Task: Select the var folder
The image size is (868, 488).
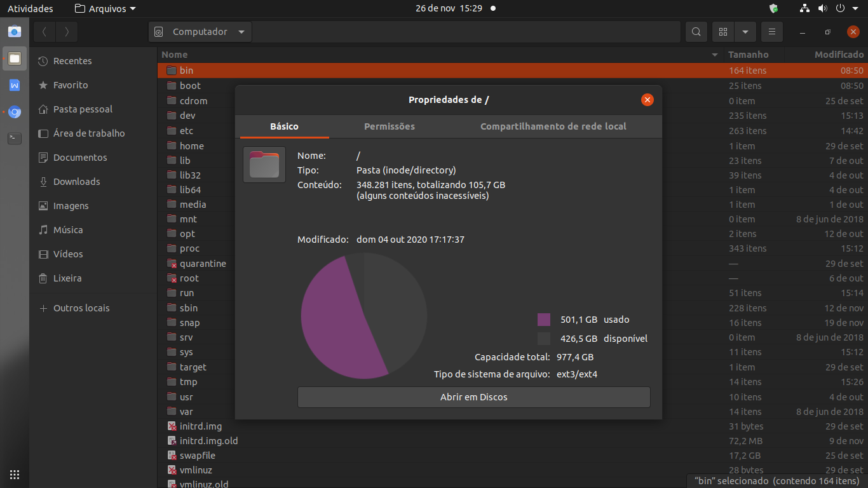Action: point(186,412)
